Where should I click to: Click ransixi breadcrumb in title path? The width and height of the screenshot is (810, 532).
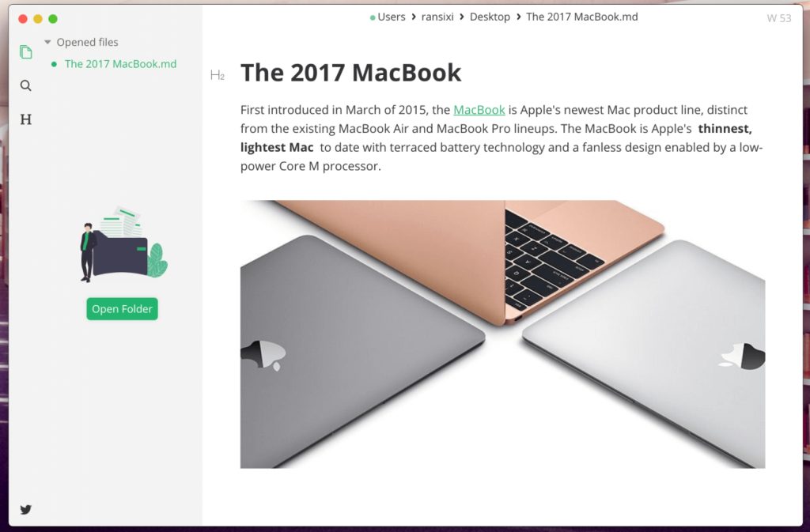[437, 17]
